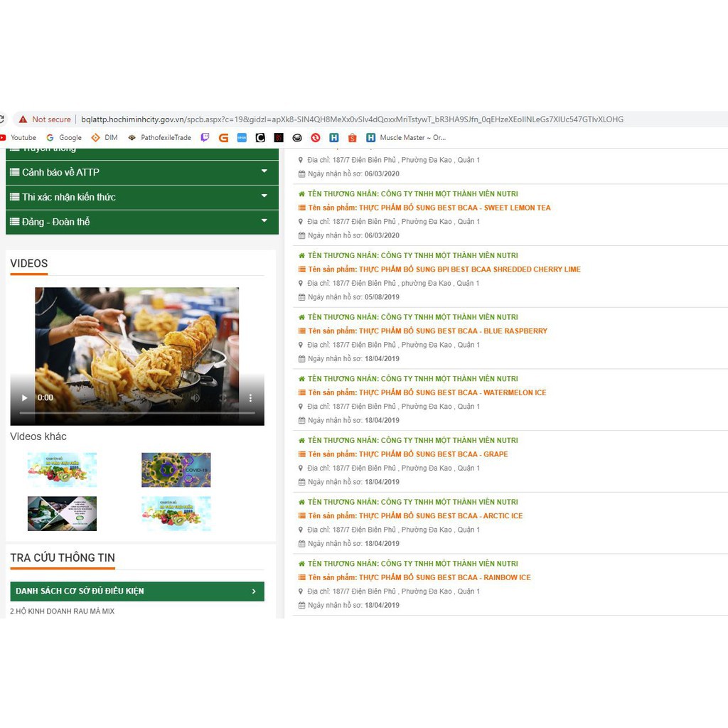Viewport: 728px width, 728px height.
Task: Open BPI BEST BCAA SHREDDED CHERRY LIME product
Action: pyautogui.click(x=444, y=269)
